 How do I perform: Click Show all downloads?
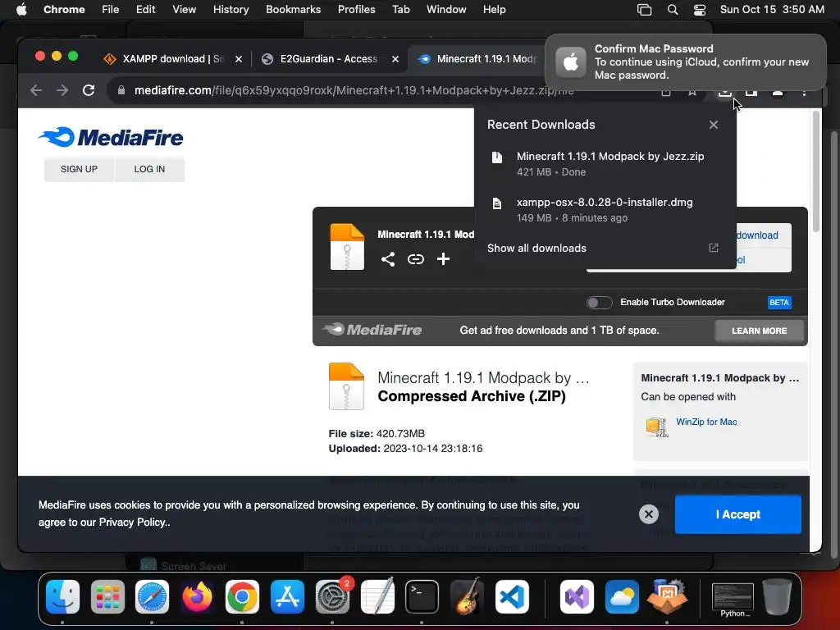(x=536, y=248)
